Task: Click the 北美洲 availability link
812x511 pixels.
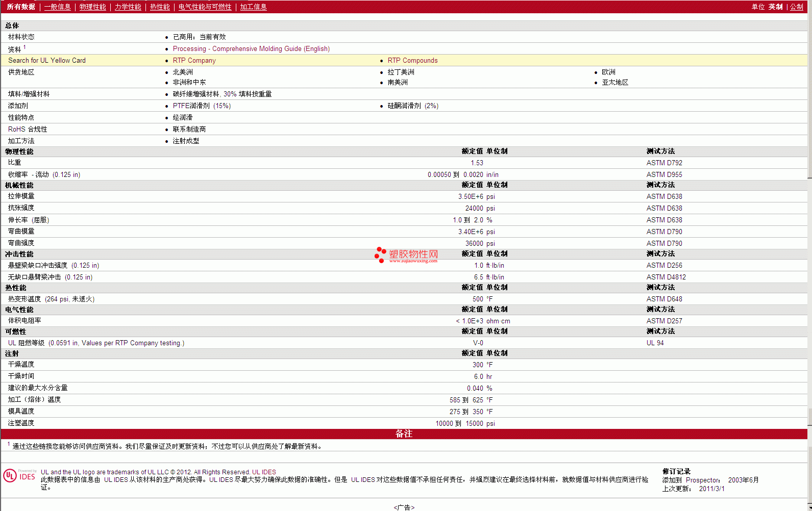Action: coord(183,72)
